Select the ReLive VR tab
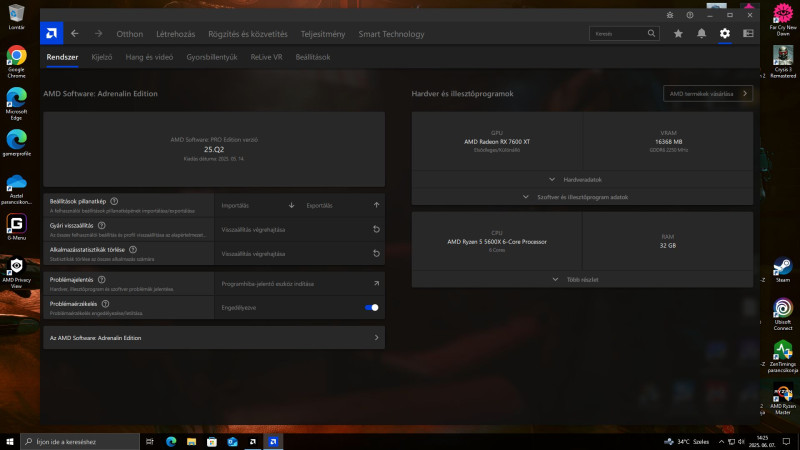This screenshot has width=800, height=450. point(266,57)
